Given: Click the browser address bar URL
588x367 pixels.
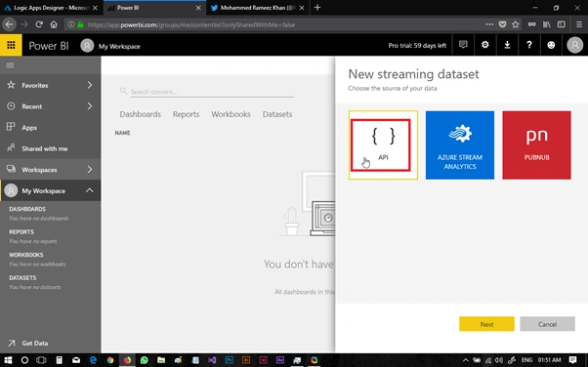Looking at the screenshot, I should (191, 24).
